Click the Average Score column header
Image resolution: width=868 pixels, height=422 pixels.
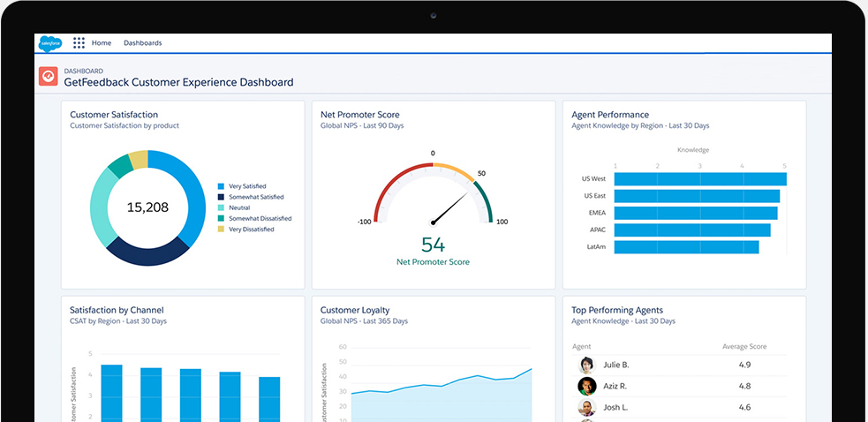[x=744, y=346]
